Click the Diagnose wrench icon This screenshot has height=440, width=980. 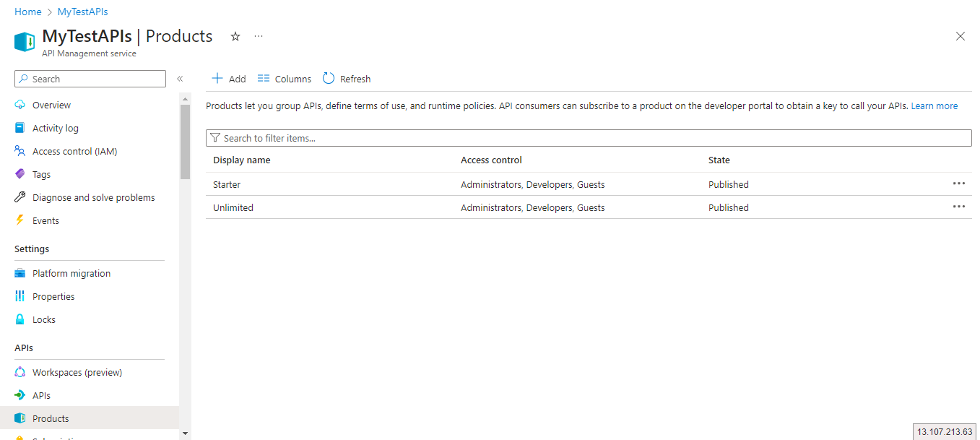(20, 197)
